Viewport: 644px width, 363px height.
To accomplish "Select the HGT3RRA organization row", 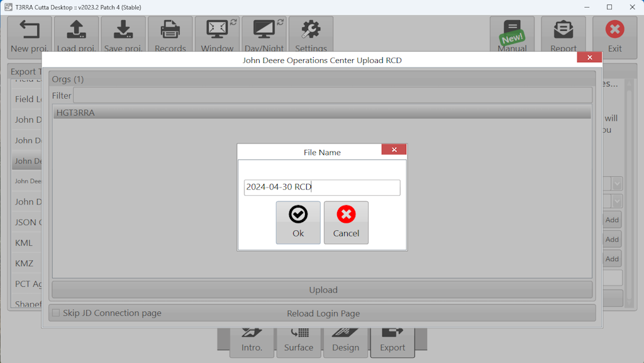I will 322,113.
